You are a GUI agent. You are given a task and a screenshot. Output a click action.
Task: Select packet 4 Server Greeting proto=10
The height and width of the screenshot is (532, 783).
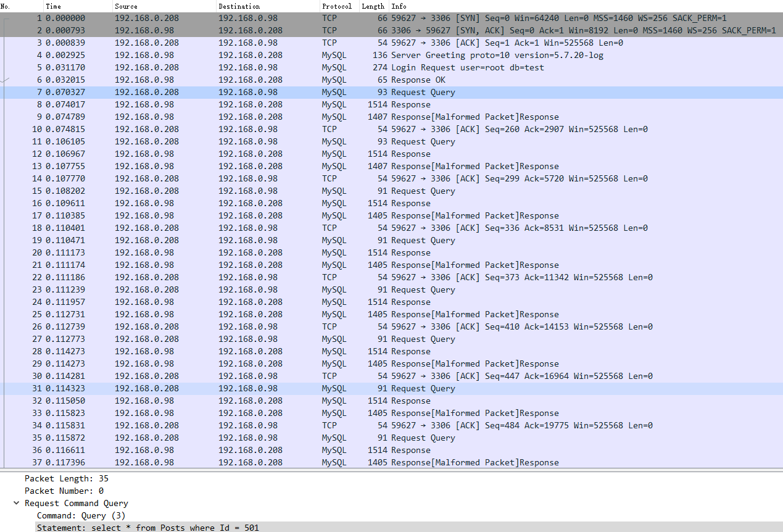(391, 55)
